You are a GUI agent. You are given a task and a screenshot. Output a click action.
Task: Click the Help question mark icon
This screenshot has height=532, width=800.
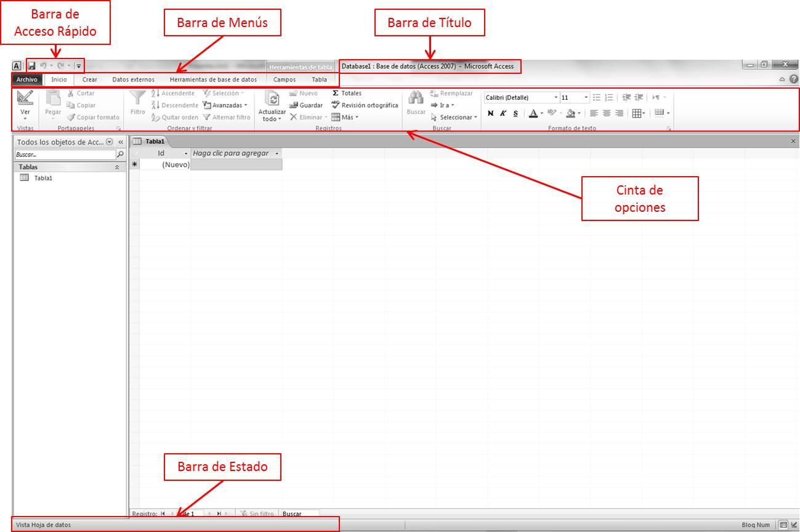(793, 79)
